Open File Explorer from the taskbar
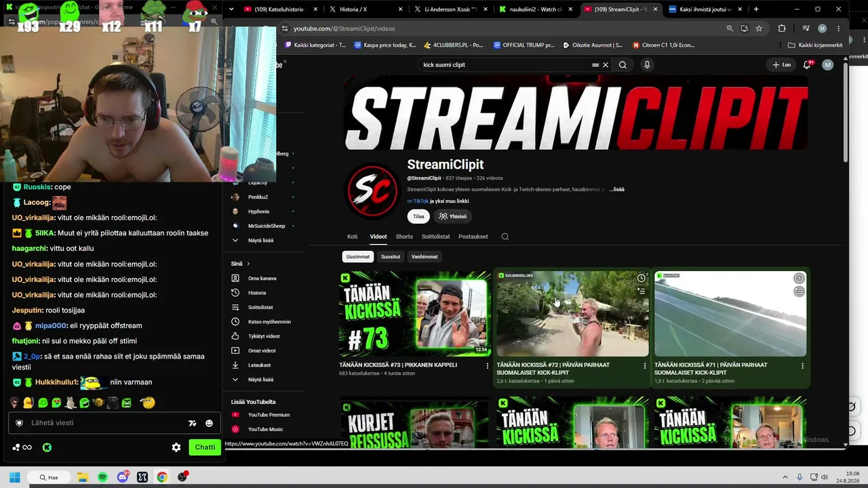 click(x=83, y=477)
